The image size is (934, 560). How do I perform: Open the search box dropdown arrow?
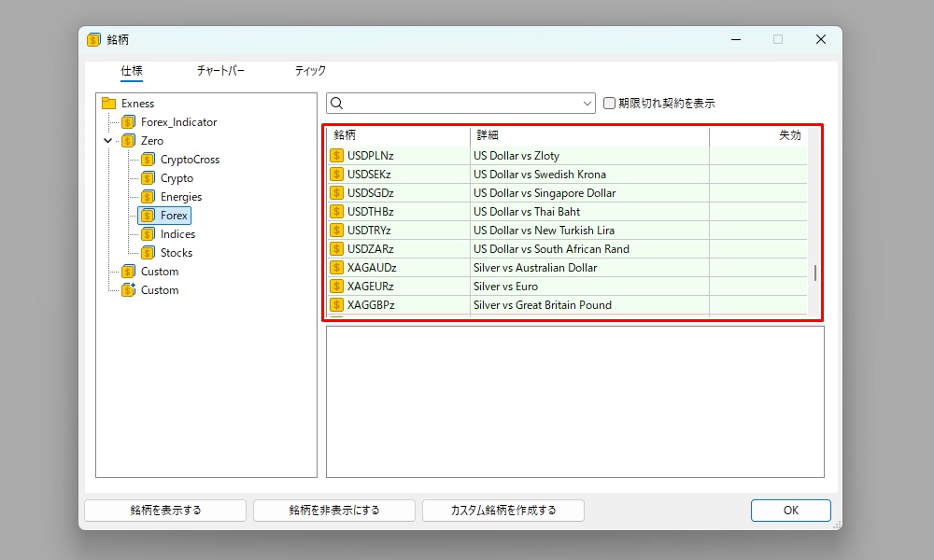pyautogui.click(x=587, y=104)
